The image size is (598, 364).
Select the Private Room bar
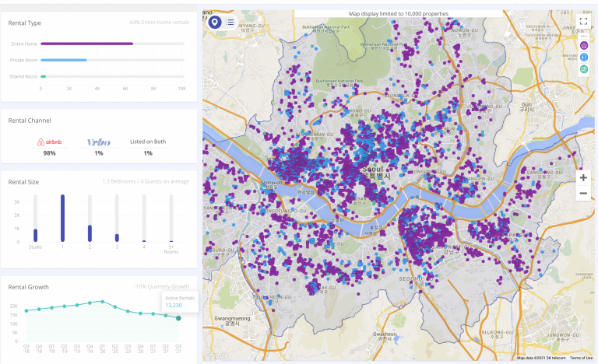coord(63,60)
